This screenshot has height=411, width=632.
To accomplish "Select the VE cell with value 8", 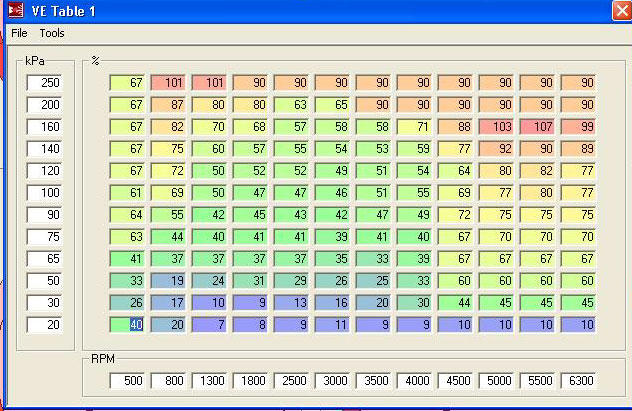I will (x=250, y=325).
